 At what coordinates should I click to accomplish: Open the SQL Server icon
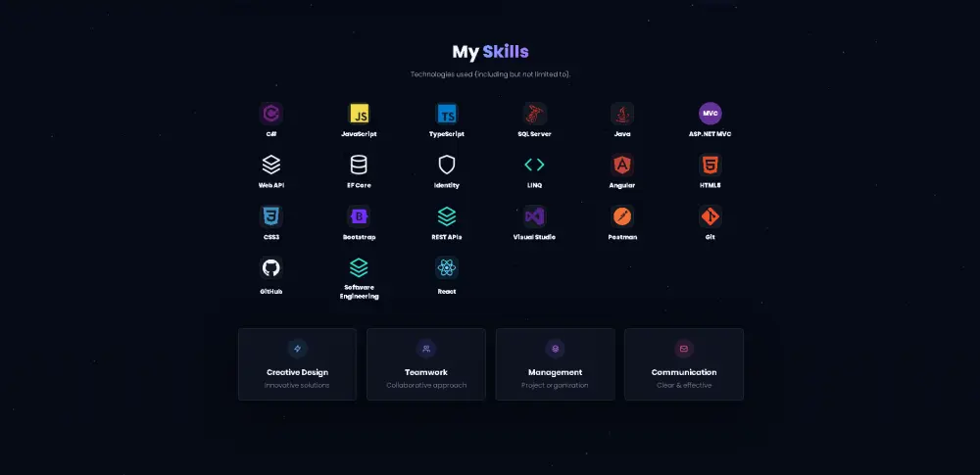click(x=534, y=114)
